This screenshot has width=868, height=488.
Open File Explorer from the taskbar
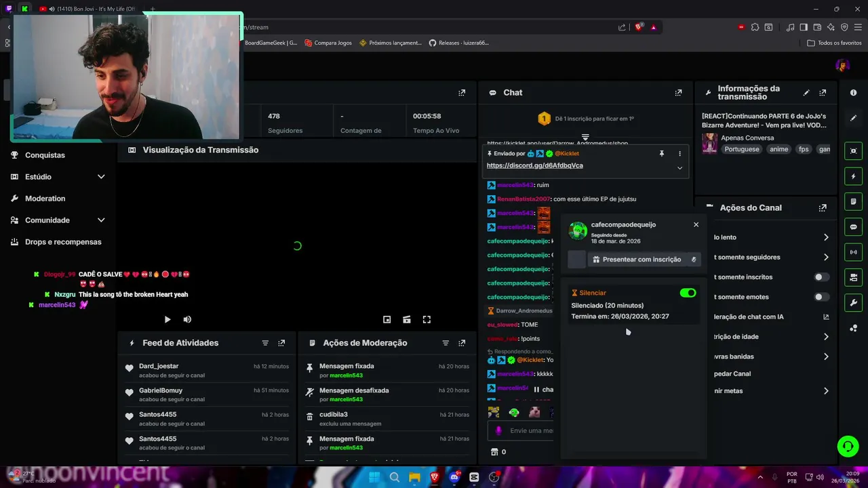click(414, 477)
